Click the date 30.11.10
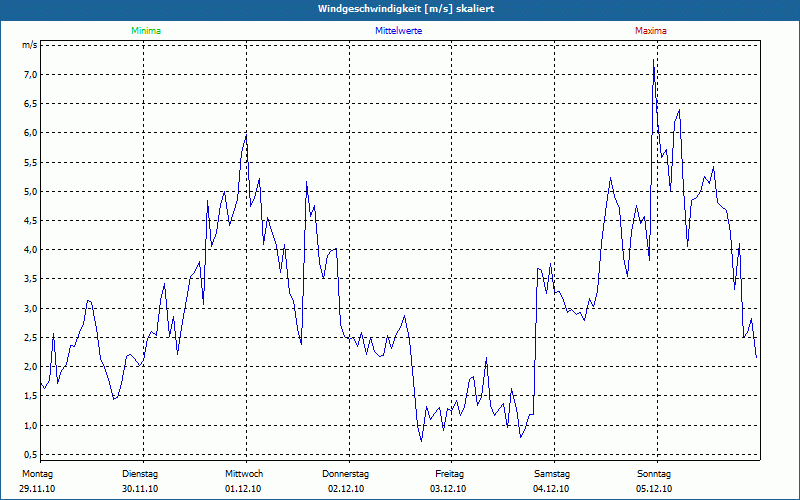 coord(140,489)
